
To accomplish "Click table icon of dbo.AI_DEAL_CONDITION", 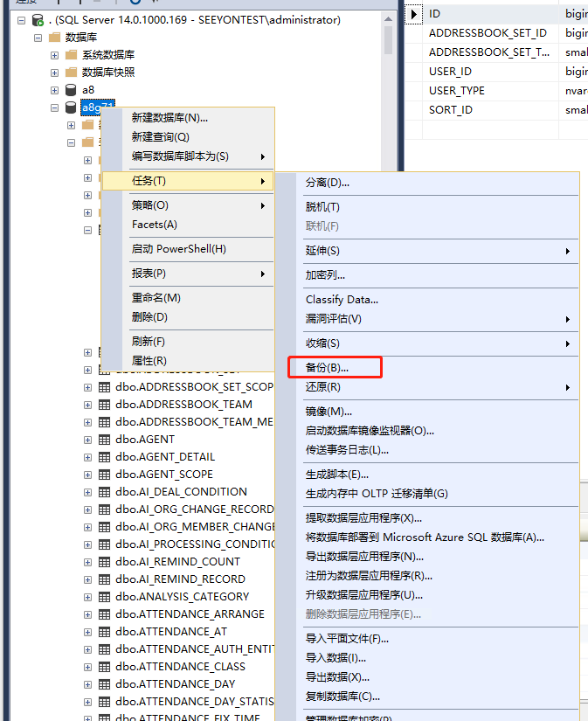I will (x=104, y=492).
